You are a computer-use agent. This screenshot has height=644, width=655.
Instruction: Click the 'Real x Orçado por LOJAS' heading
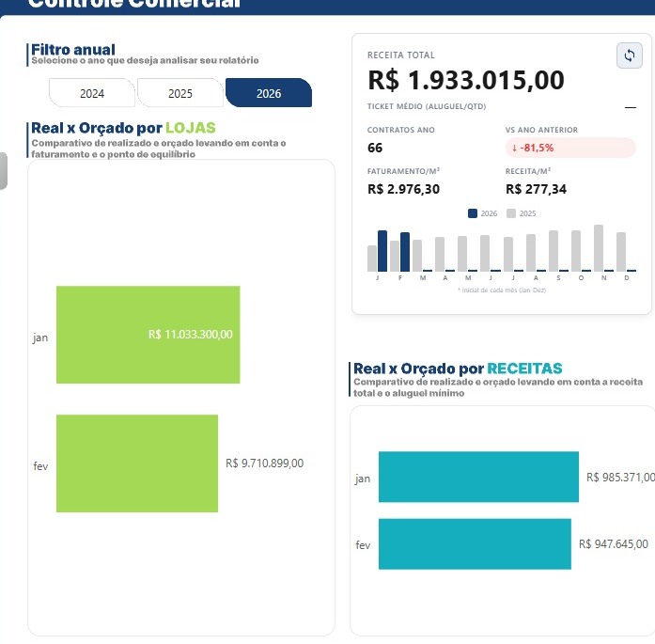123,128
